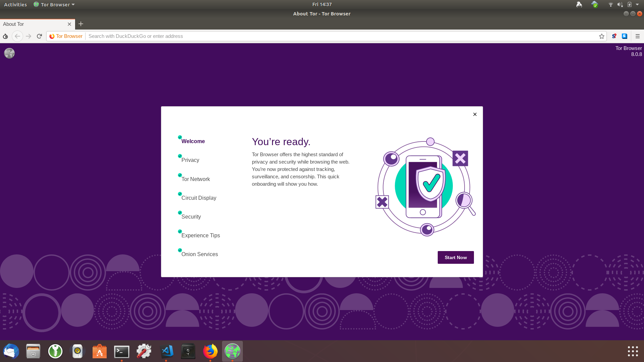Viewport: 644px width, 362px height.
Task: Launch Firefox from the dock
Action: pyautogui.click(x=210, y=351)
